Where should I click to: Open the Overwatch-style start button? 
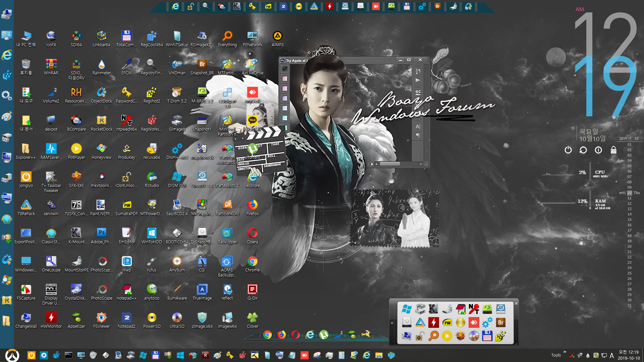click(x=12, y=355)
